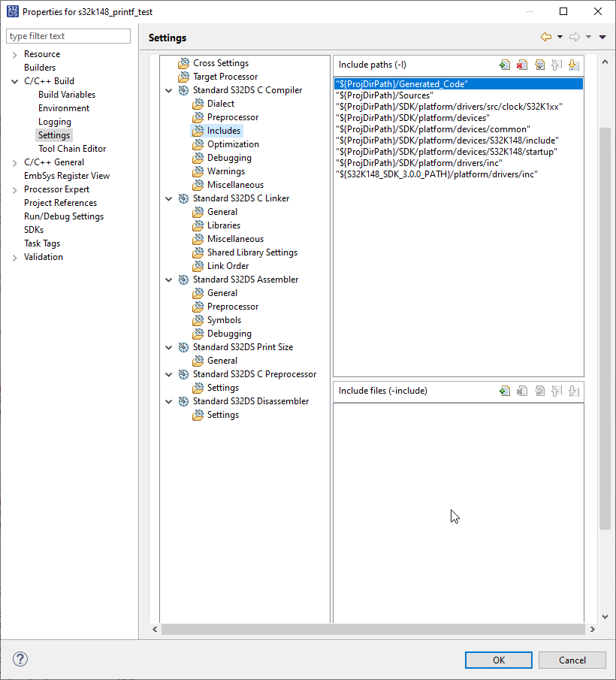Select Shared Library Settings option

click(x=252, y=252)
